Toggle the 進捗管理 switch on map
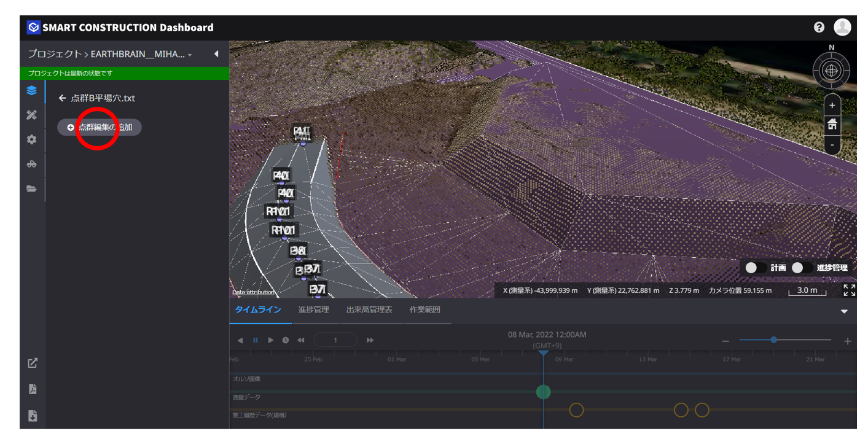Screen dimensions: 868x439 tap(802, 268)
